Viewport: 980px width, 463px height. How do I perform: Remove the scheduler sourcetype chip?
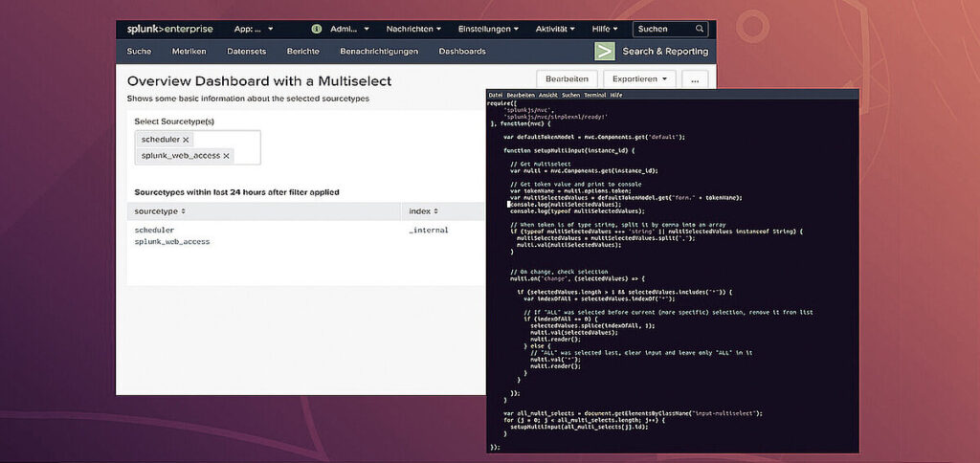click(x=186, y=140)
